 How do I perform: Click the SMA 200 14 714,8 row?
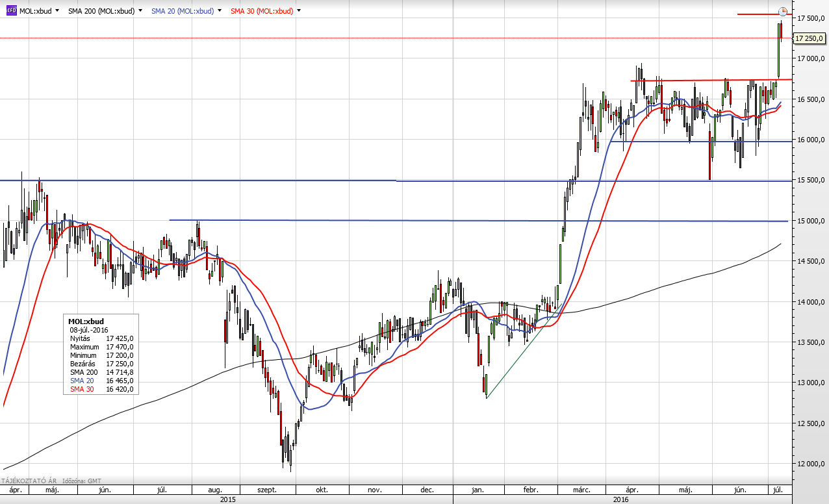point(101,372)
